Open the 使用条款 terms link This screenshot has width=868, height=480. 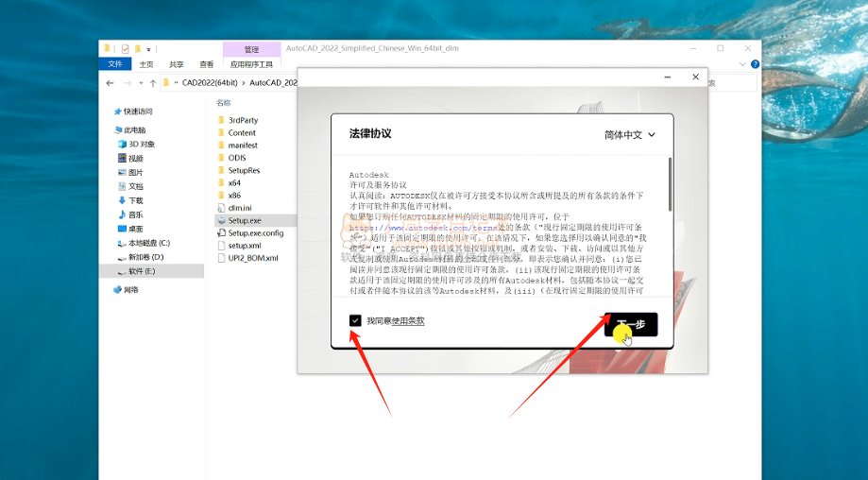(x=408, y=321)
